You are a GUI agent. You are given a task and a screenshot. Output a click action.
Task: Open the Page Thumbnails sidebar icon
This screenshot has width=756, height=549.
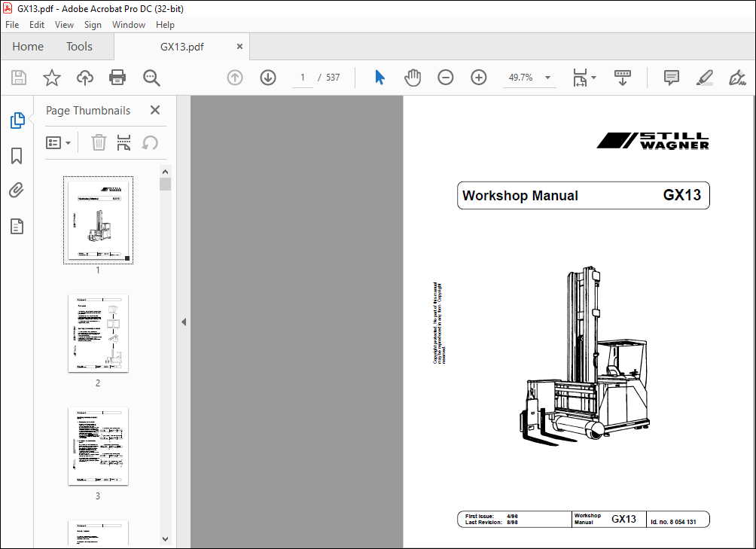point(17,120)
